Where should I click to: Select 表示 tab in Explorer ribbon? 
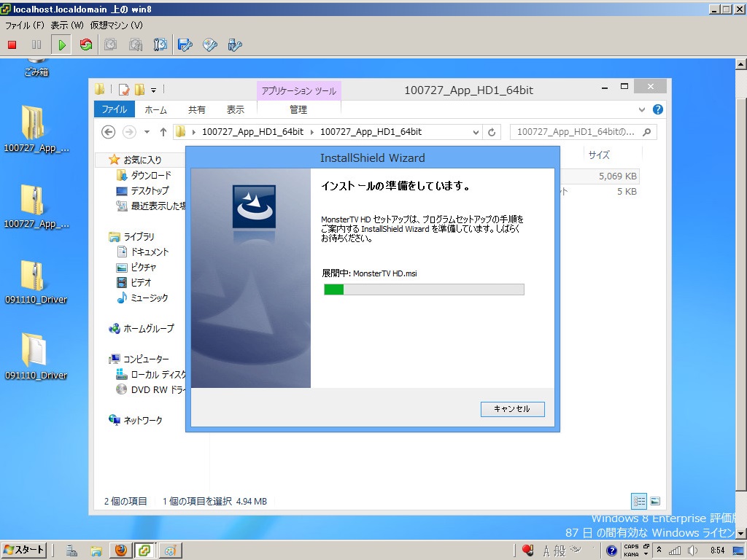236,109
